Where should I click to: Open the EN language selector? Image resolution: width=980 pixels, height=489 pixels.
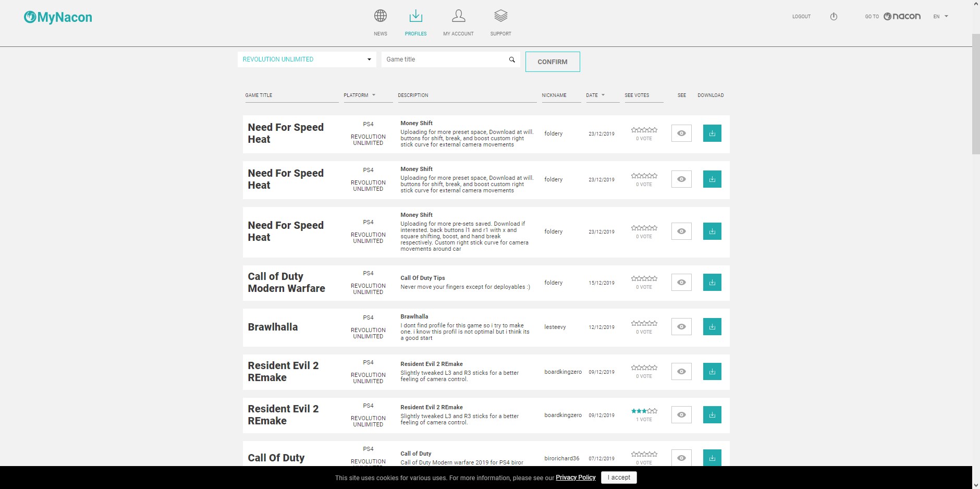[x=940, y=17]
